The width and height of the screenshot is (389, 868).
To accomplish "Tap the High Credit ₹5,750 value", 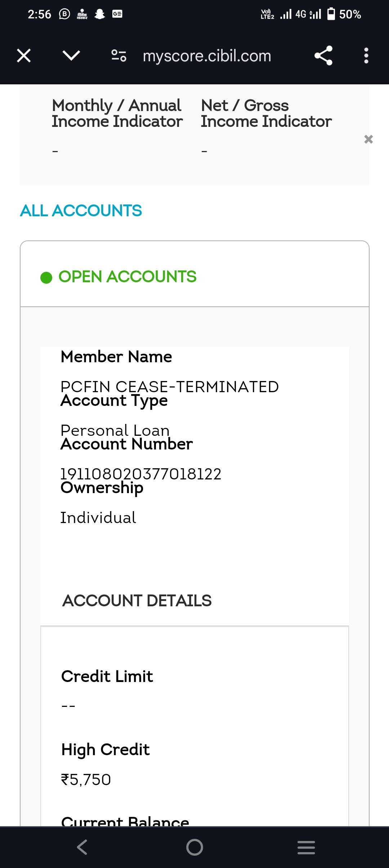I will (x=86, y=780).
